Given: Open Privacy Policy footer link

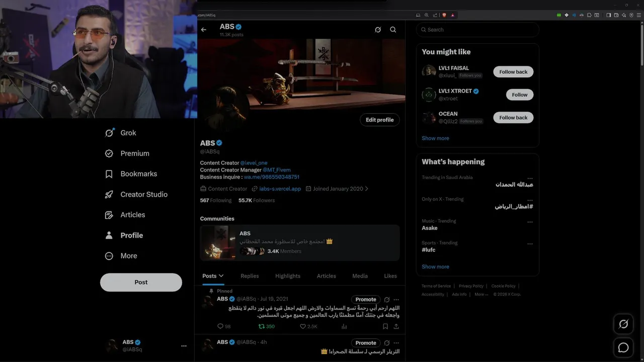Looking at the screenshot, I should tap(471, 286).
